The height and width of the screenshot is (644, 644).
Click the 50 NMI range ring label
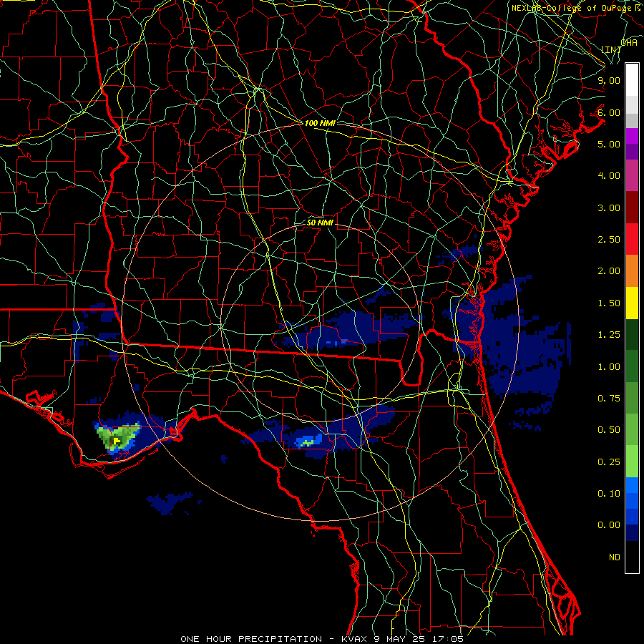coord(320,223)
